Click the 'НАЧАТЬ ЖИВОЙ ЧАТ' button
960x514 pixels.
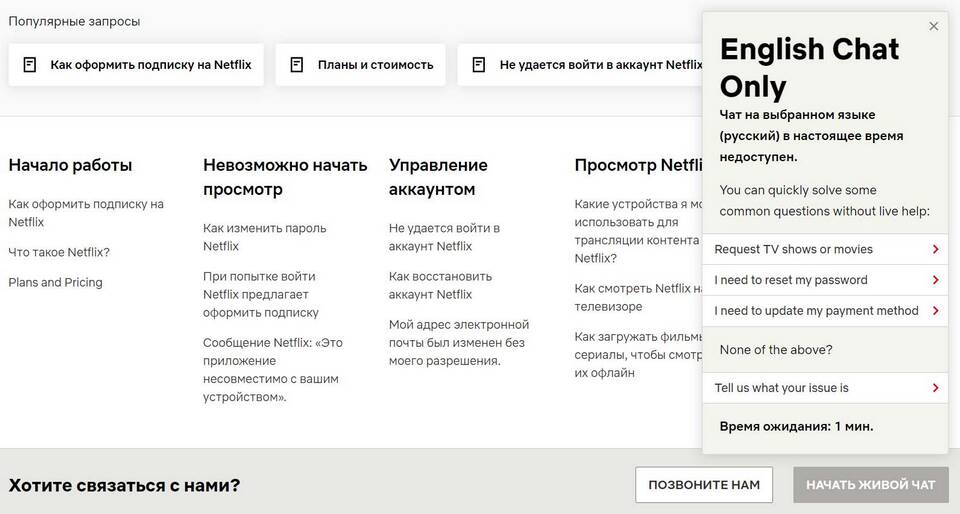[871, 485]
